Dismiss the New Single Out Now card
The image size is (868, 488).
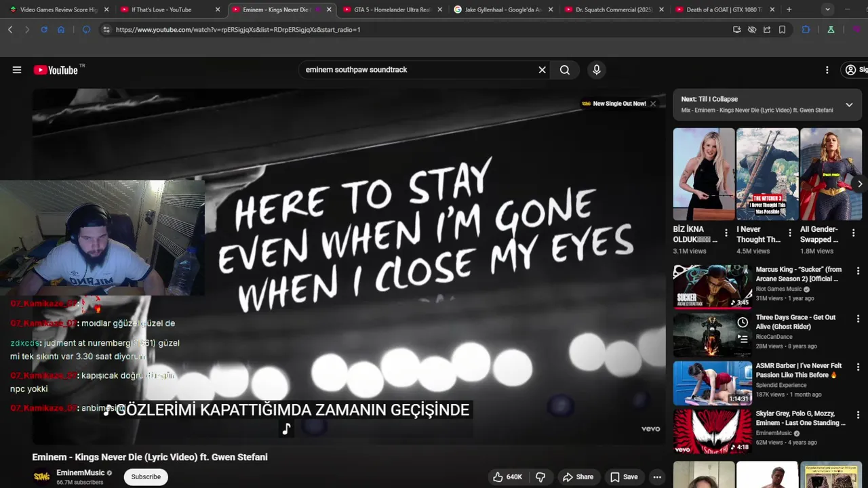(x=653, y=104)
